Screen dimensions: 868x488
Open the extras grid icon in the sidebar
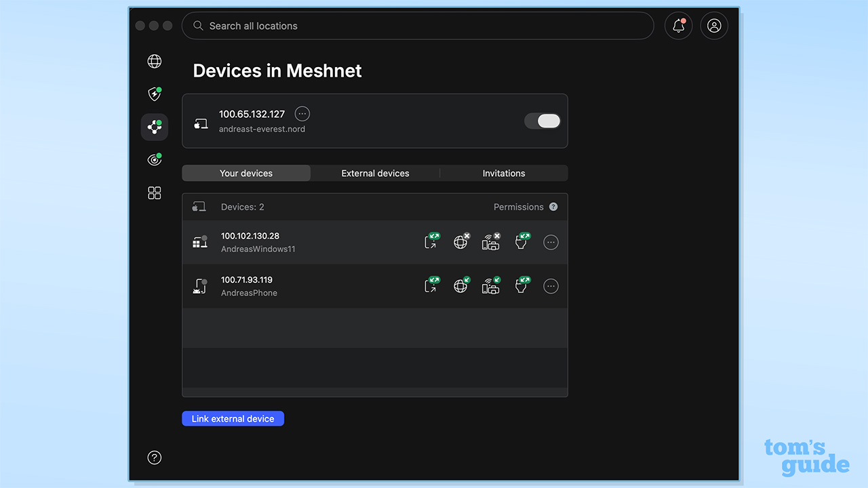[154, 192]
